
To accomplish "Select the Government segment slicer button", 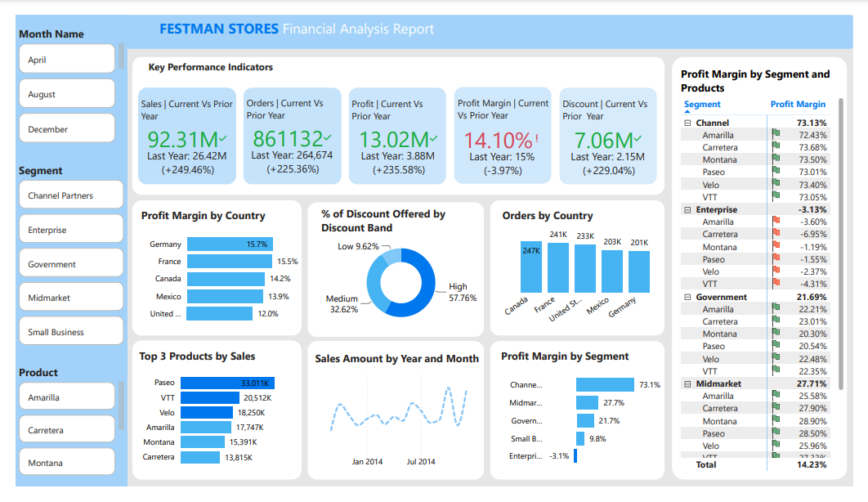I will click(x=71, y=263).
